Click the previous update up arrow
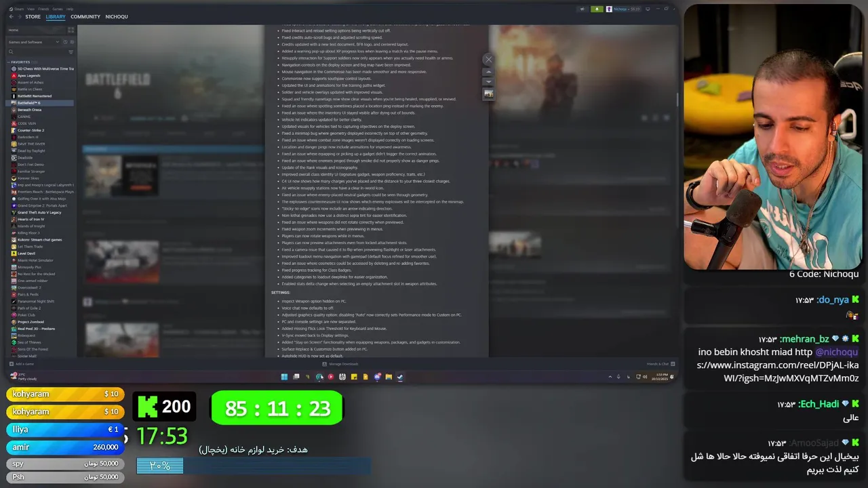This screenshot has height=488, width=868. [488, 72]
